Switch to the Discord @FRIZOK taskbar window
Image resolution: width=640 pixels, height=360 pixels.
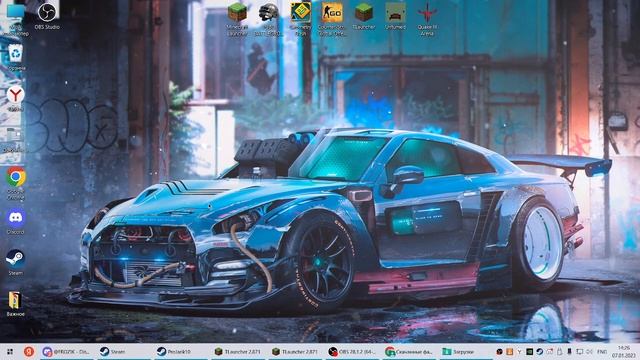pos(67,351)
